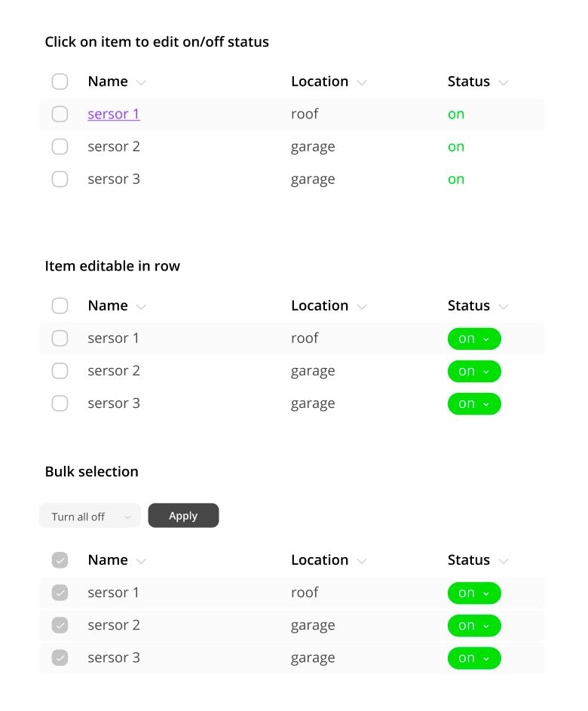The height and width of the screenshot is (711, 588).
Task: Sort by Status chevron in Bulk selection table
Action: pos(503,562)
